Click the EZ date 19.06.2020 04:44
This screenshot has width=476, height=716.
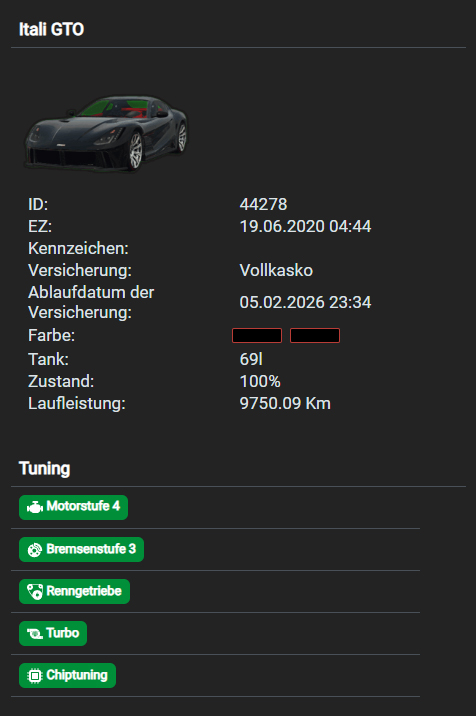306,226
